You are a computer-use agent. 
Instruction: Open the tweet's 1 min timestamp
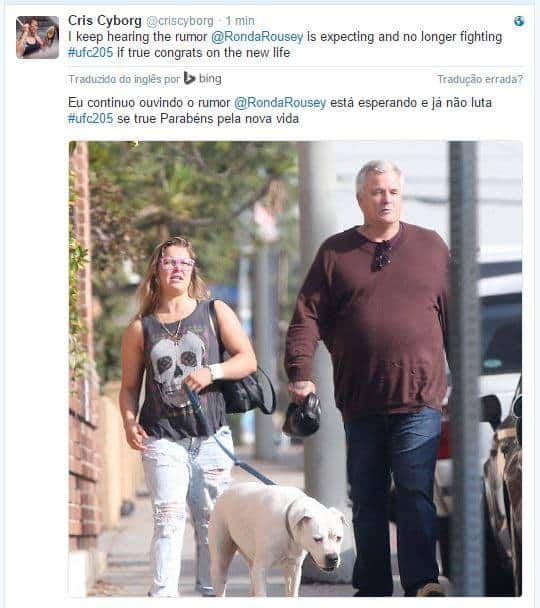[240, 21]
